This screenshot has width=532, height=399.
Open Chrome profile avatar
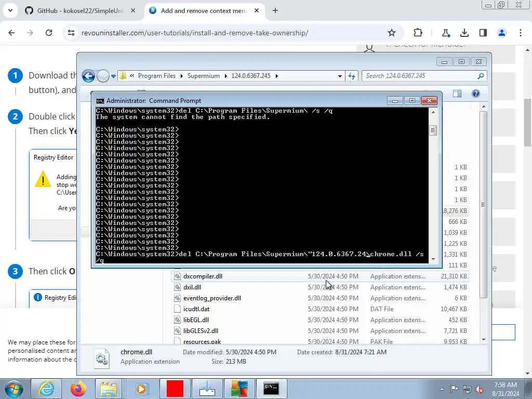502,33
